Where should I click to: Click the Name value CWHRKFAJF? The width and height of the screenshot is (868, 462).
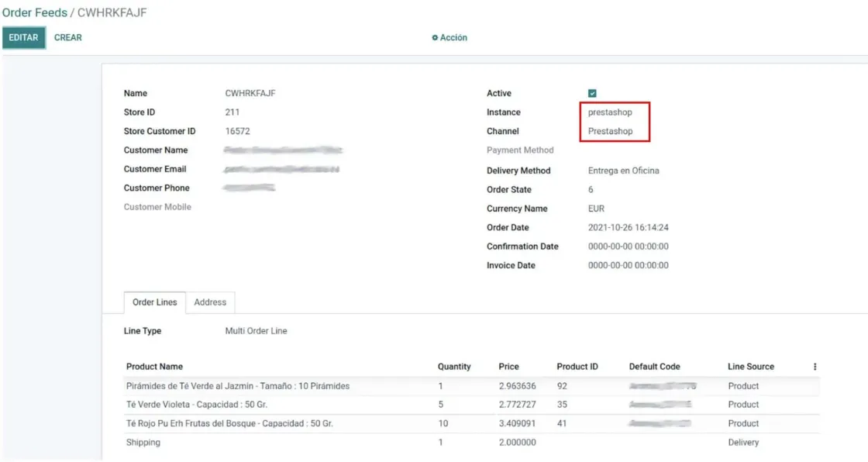click(250, 94)
